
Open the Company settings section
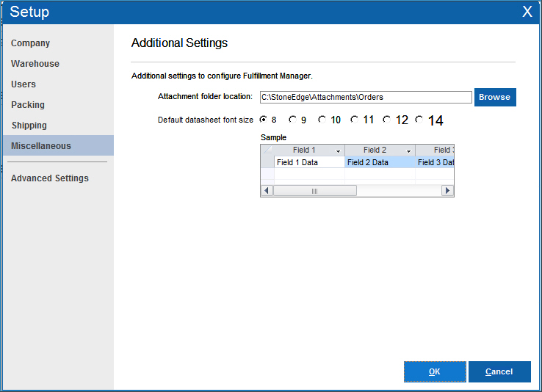pyautogui.click(x=31, y=43)
